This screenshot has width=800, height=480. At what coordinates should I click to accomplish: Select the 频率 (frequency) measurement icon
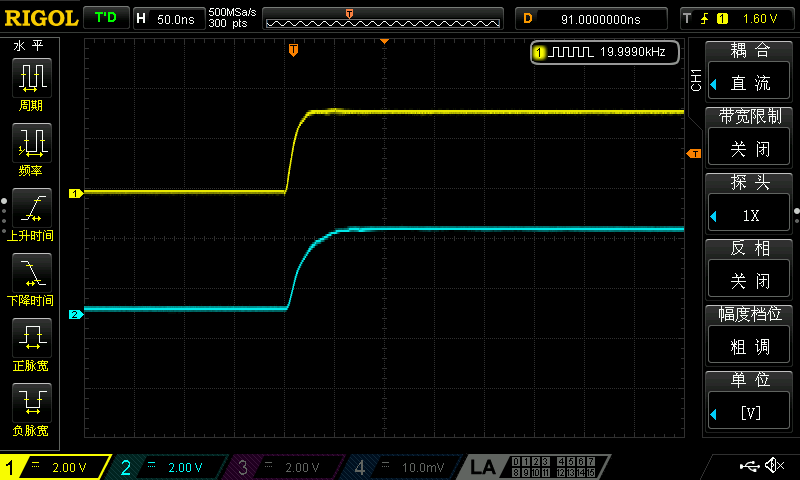pyautogui.click(x=32, y=143)
